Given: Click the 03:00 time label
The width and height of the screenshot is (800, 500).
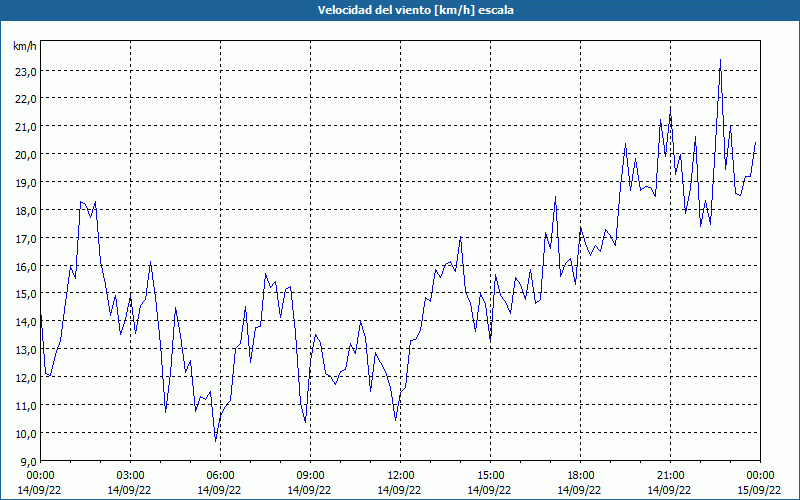Looking at the screenshot, I should point(131,476).
